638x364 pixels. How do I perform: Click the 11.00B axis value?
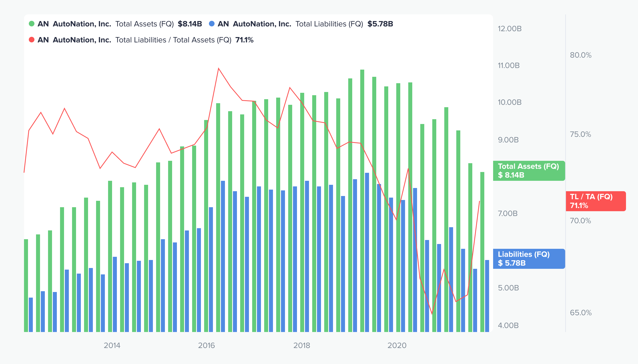pos(509,65)
